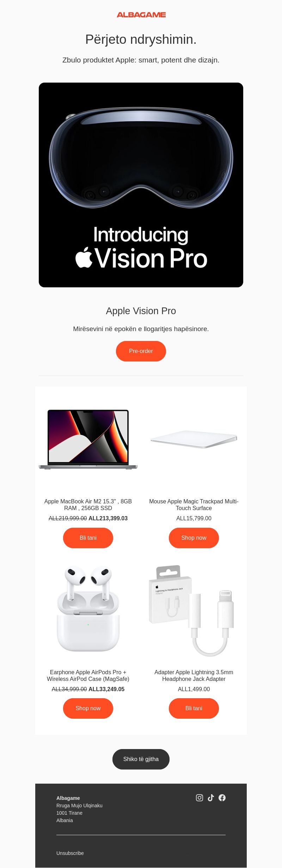This screenshot has width=282, height=868.
Task: Click the Shiko të gjitha button
Action: click(141, 759)
